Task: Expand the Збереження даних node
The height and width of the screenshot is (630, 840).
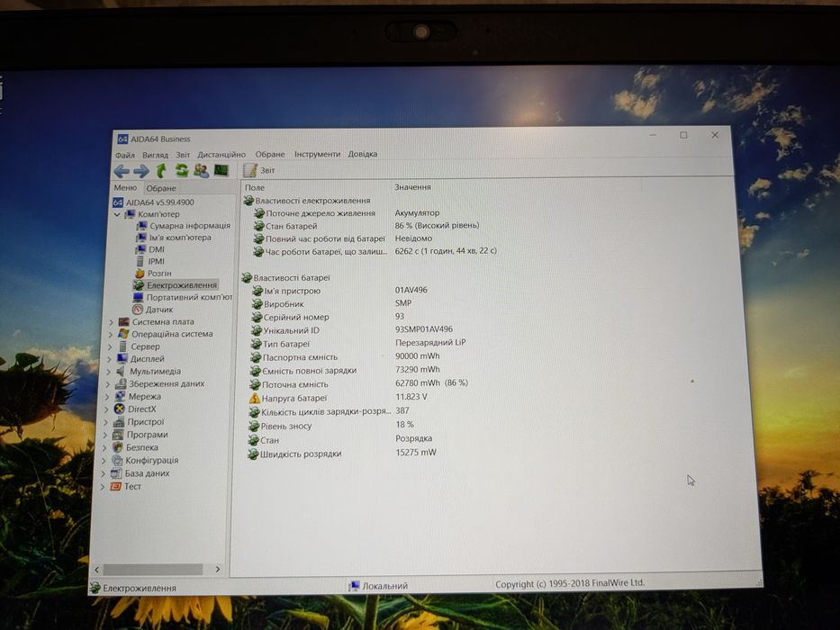Action: click(x=108, y=384)
